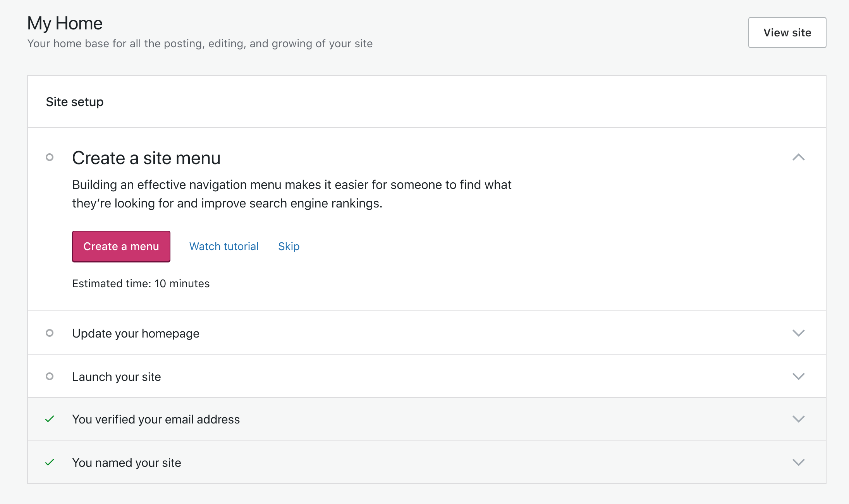Expand the verified email address row
Viewport: 849px width, 504px height.
point(798,419)
